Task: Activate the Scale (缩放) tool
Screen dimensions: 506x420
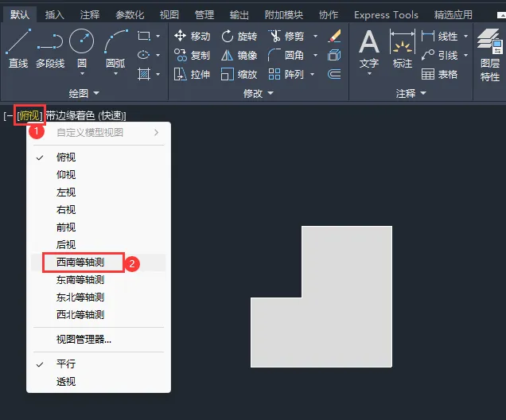Action: pyautogui.click(x=239, y=75)
